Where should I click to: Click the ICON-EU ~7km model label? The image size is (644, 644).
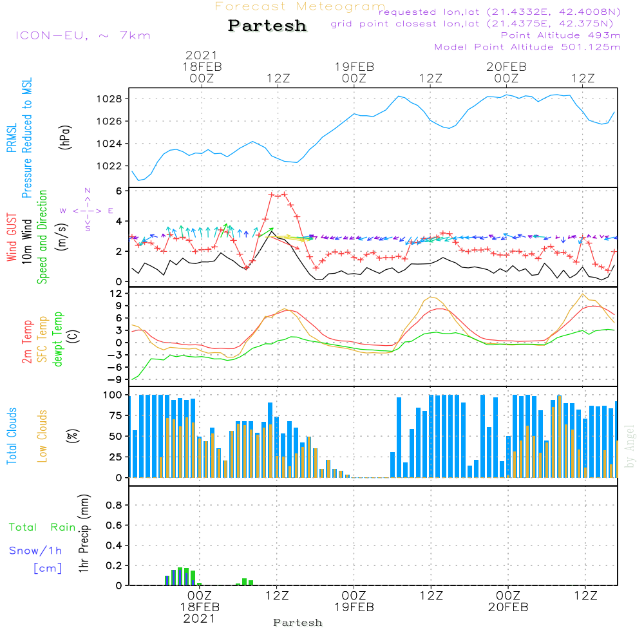coord(82,35)
